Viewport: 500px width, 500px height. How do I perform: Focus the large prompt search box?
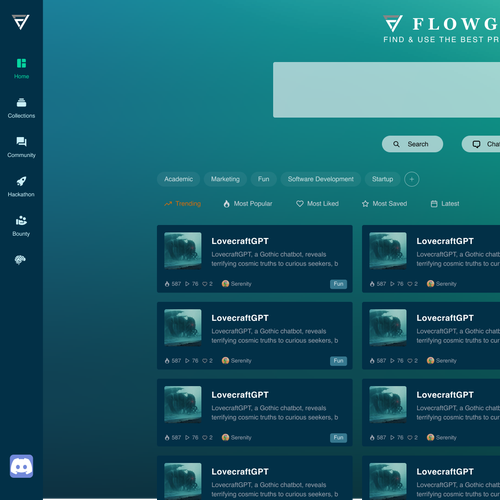tap(386, 90)
